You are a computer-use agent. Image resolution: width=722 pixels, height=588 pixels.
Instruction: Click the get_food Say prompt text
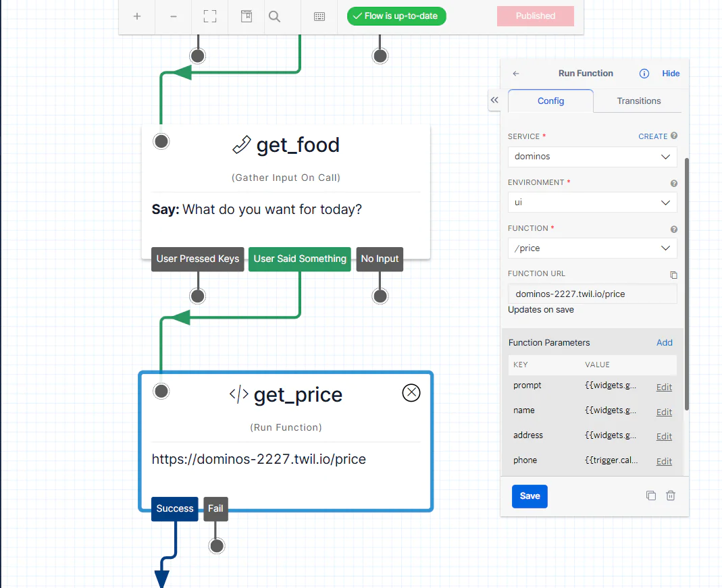coord(257,210)
